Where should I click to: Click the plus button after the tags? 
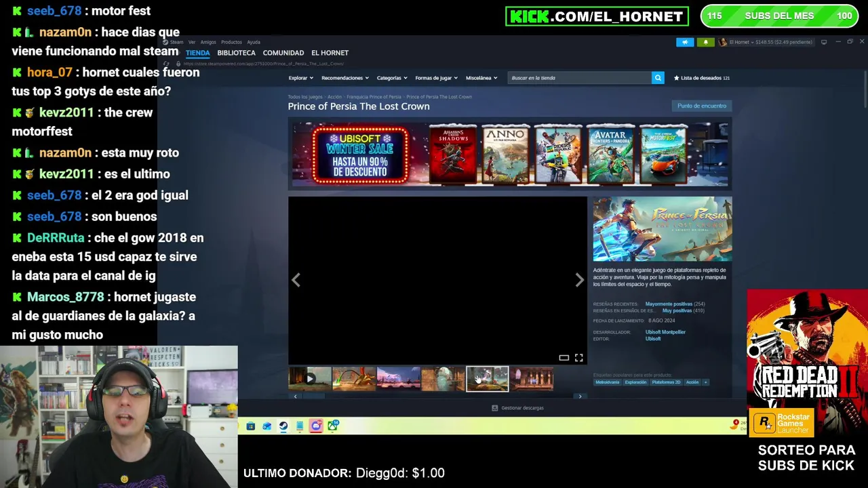point(705,382)
